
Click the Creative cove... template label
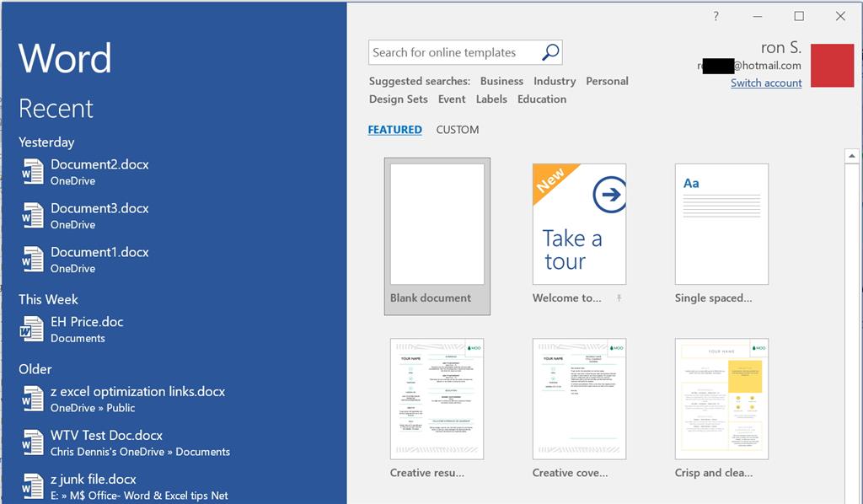point(571,473)
